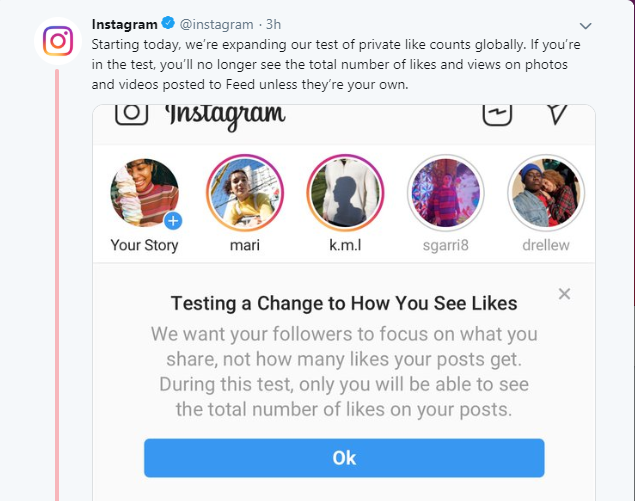
Task: Click the Instagram wordmark logo
Action: pyautogui.click(x=225, y=113)
